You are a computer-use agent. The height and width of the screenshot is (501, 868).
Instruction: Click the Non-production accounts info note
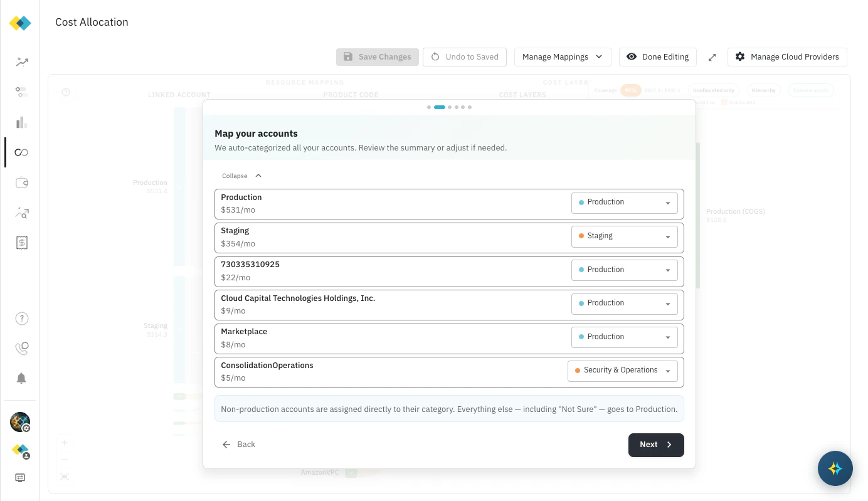(x=449, y=409)
